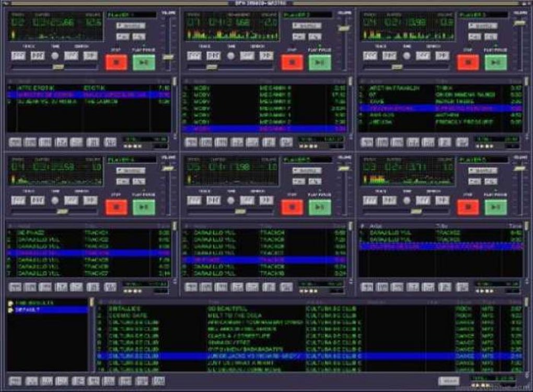Click Player 6's volume fader handle
The height and width of the screenshot is (392, 533).
[520, 168]
